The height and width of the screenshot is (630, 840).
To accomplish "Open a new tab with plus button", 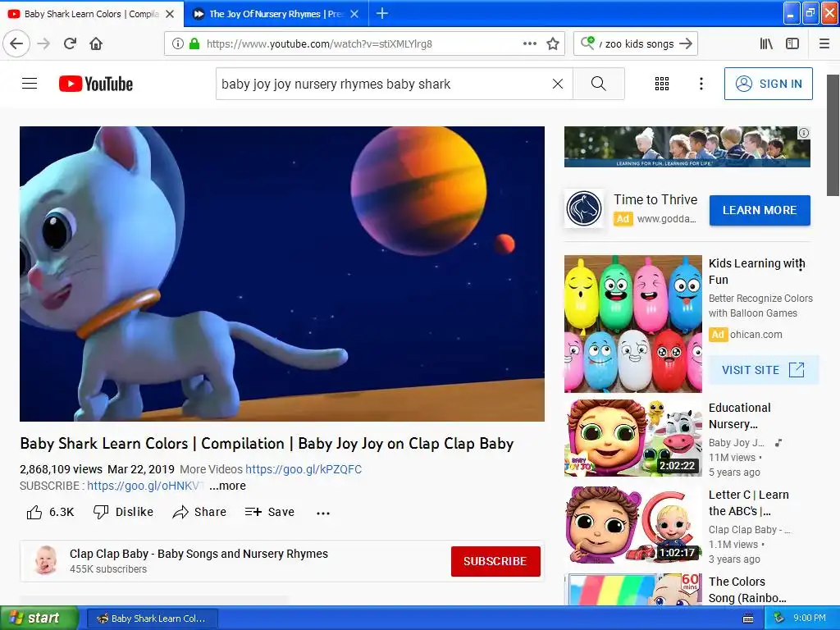I will (382, 13).
